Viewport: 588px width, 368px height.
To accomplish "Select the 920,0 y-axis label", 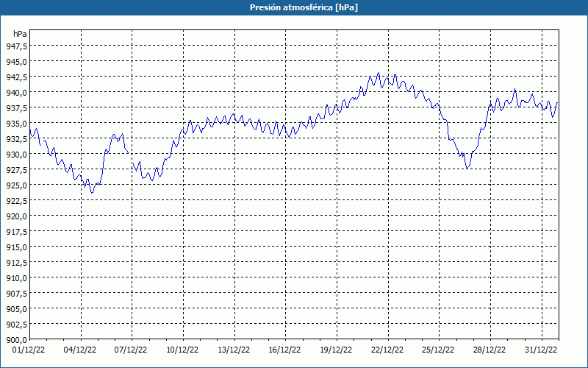I will pos(16,216).
